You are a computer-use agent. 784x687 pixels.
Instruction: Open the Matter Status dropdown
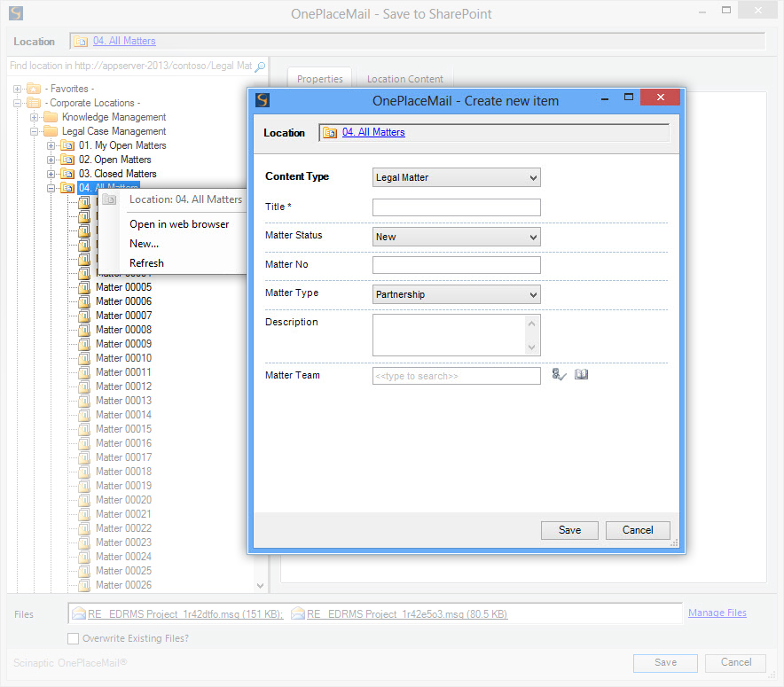coord(534,237)
